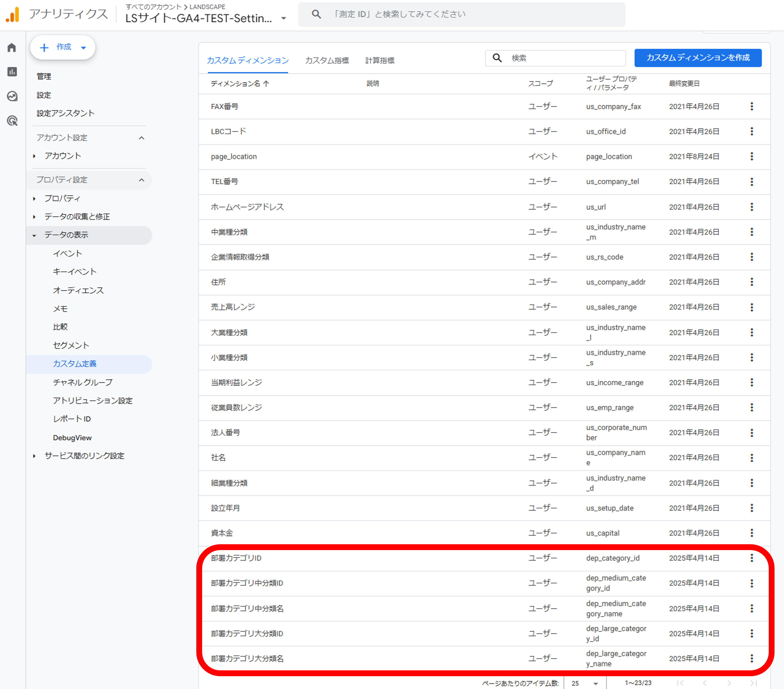The width and height of the screenshot is (784, 689).
Task: Sort by ディメンション名 column arrow
Action: click(x=266, y=83)
